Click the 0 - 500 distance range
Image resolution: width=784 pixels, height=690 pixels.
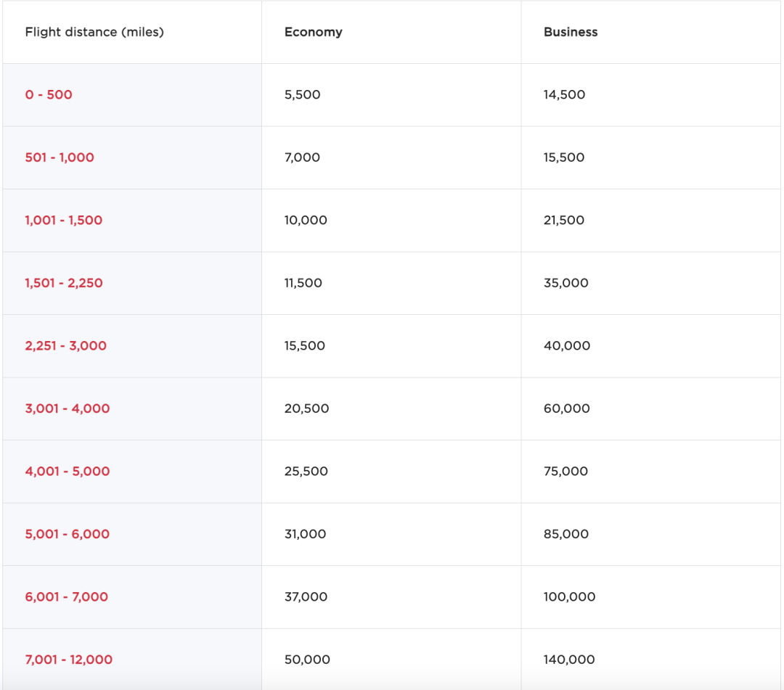coord(49,94)
